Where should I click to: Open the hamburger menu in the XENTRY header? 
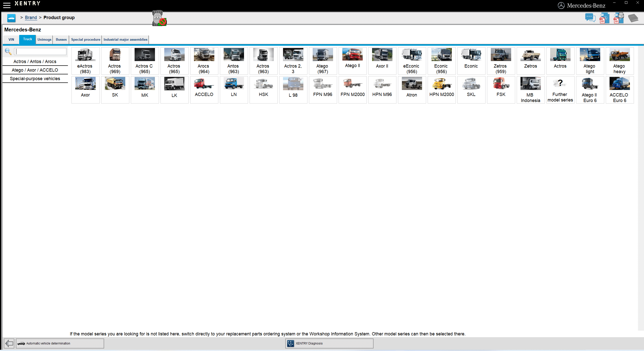click(7, 5)
